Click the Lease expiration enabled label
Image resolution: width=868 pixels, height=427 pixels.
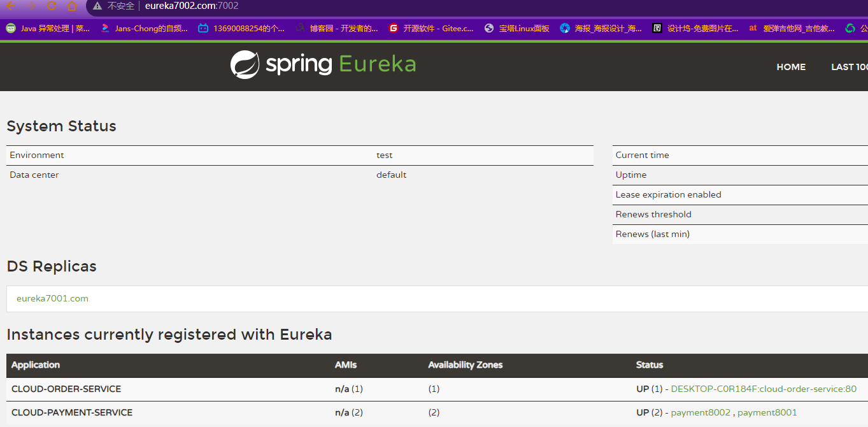(x=668, y=194)
